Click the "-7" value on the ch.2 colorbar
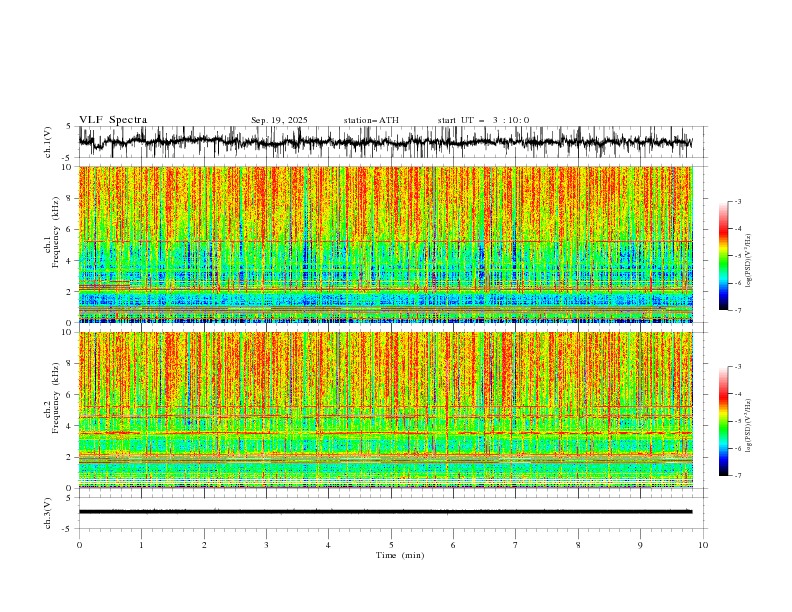 738,475
